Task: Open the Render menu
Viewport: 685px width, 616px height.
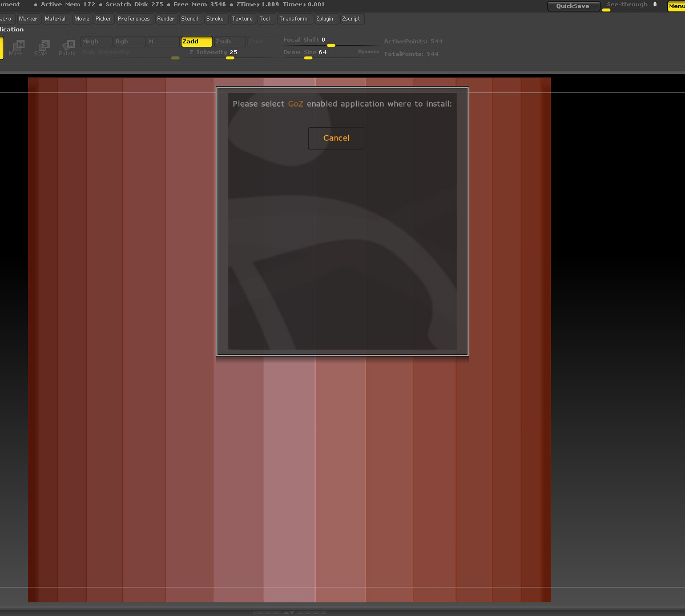Action: [x=166, y=19]
